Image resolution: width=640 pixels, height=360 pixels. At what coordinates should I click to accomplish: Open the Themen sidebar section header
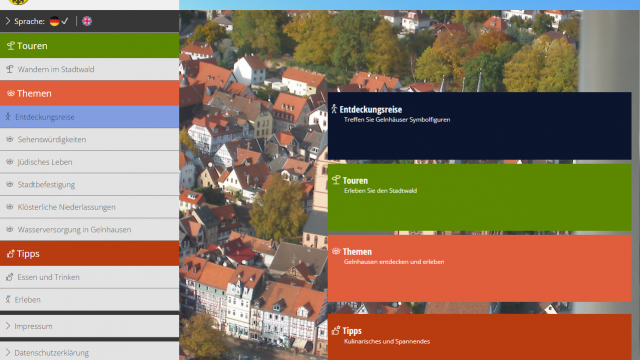coord(89,93)
